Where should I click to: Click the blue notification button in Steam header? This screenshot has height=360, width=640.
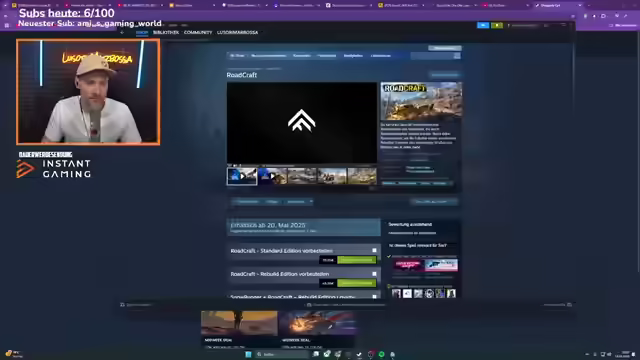tap(483, 25)
